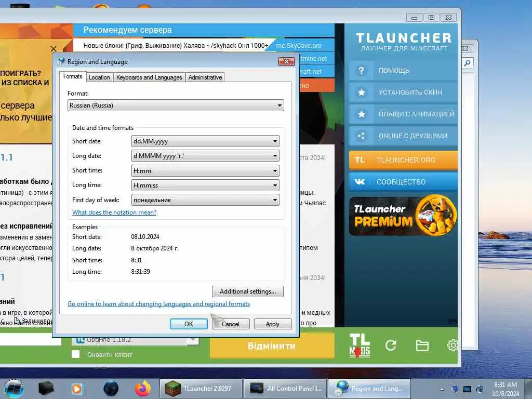Image resolution: width=532 pixels, height=399 pixels.
Task: Open the Short date format dropdown
Action: [205, 141]
